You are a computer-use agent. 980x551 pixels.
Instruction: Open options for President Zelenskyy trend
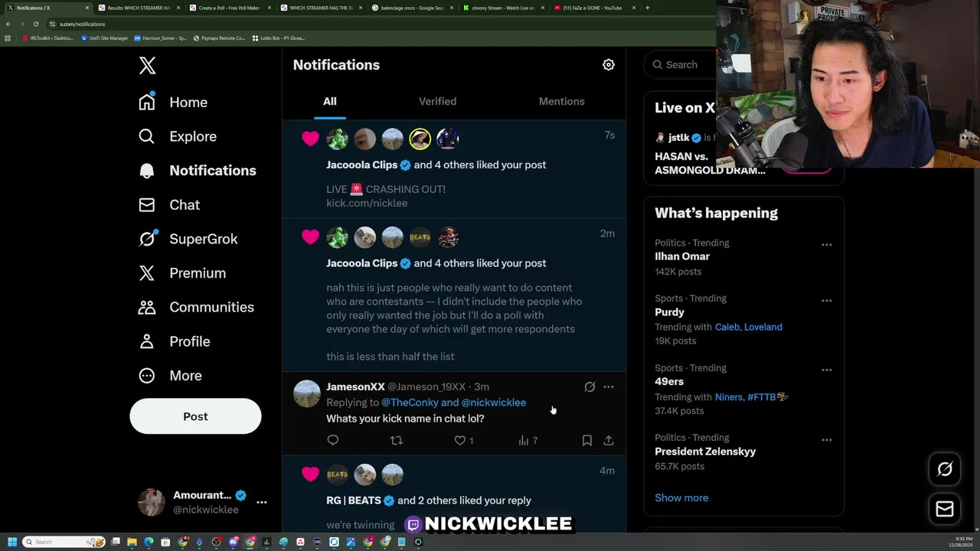pyautogui.click(x=827, y=440)
